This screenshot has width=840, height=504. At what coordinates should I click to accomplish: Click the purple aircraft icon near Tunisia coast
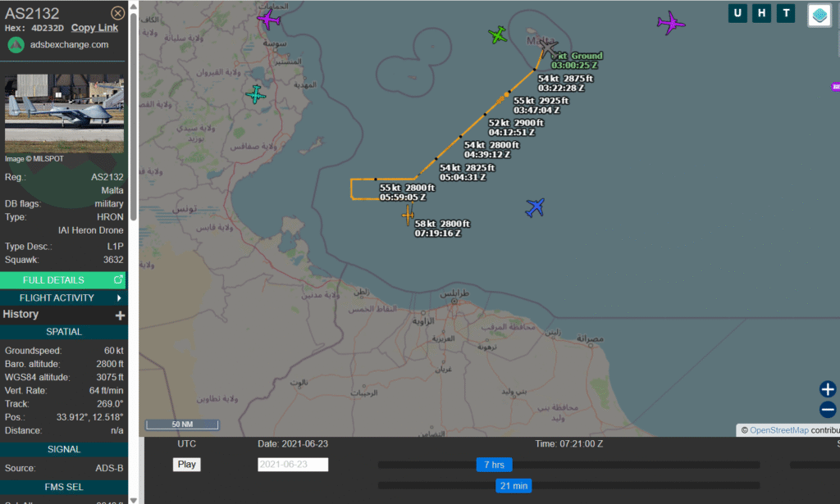click(268, 19)
